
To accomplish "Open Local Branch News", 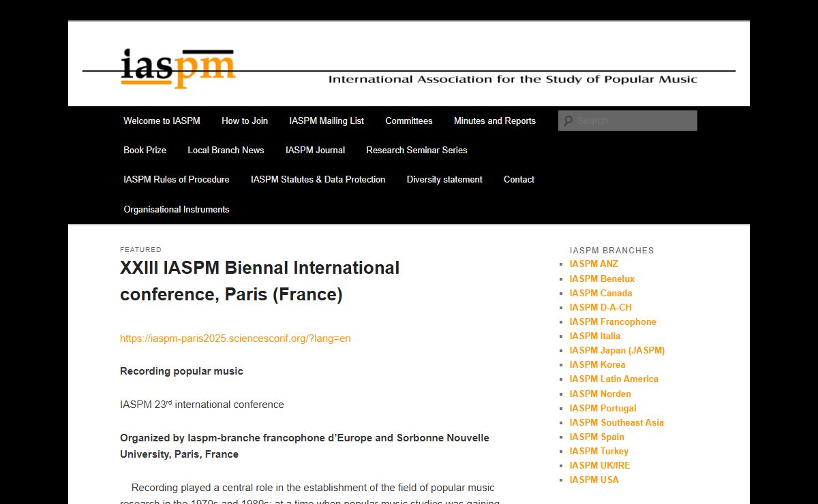I will point(226,150).
